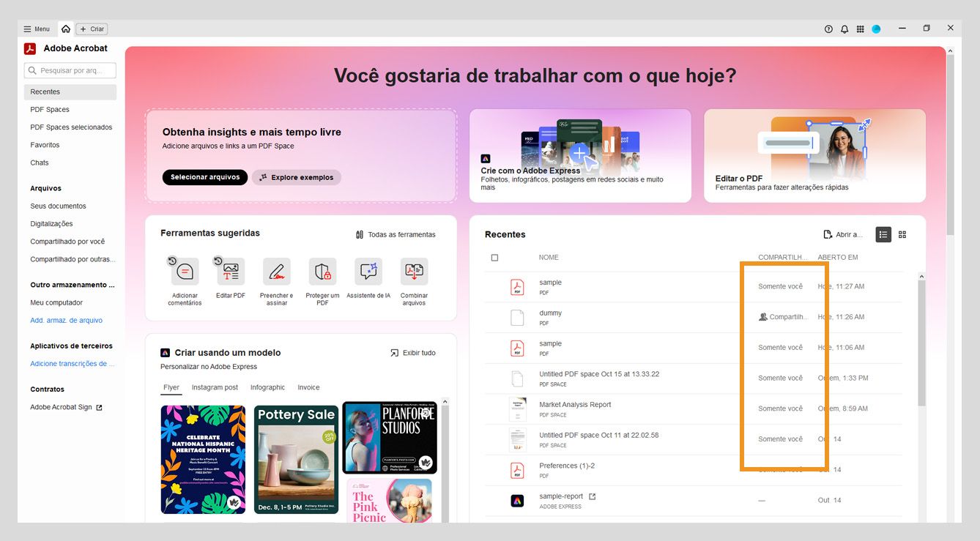Image resolution: width=980 pixels, height=541 pixels.
Task: Open the Proteger um PDF tool
Action: 322,272
